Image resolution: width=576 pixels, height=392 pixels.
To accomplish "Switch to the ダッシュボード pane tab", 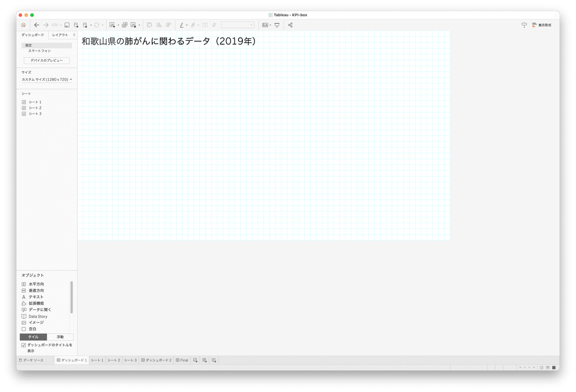I will [x=33, y=35].
